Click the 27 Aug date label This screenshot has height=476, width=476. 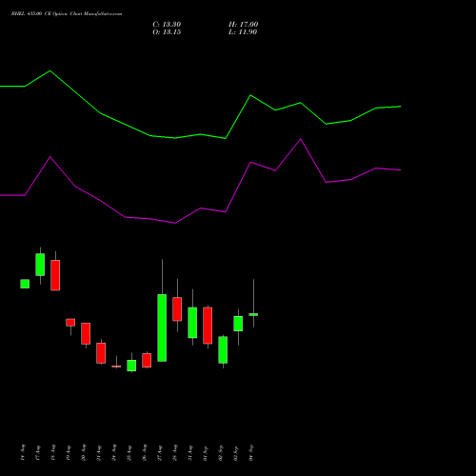coord(160,452)
